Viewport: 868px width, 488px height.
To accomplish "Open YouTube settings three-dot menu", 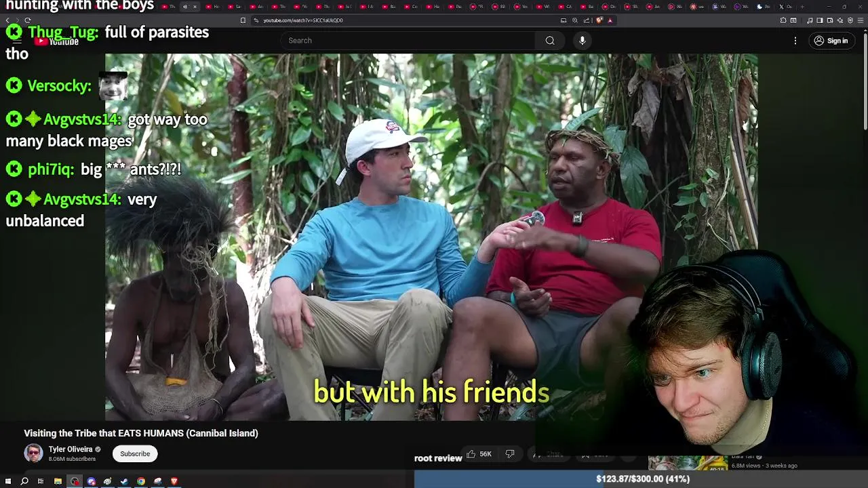I will click(x=795, y=41).
